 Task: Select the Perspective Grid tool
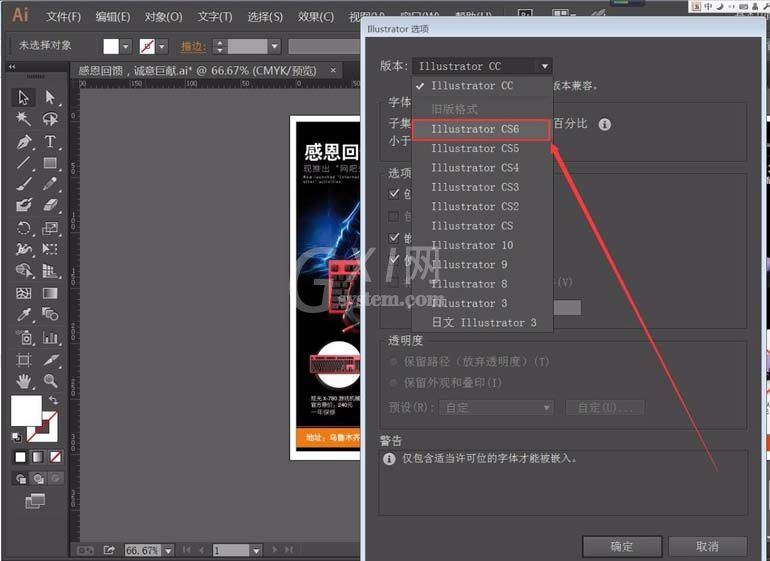pos(50,270)
